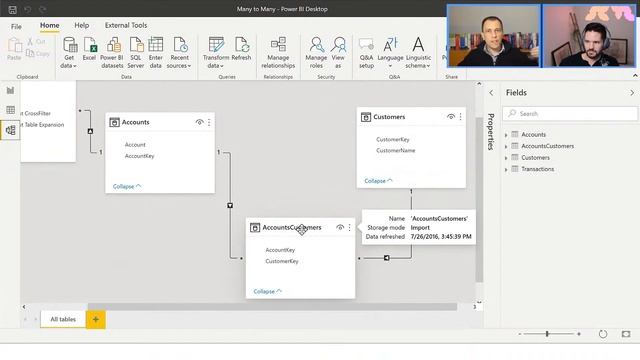Click the Search fields box
This screenshot has height=360, width=640.
pyautogui.click(x=570, y=114)
